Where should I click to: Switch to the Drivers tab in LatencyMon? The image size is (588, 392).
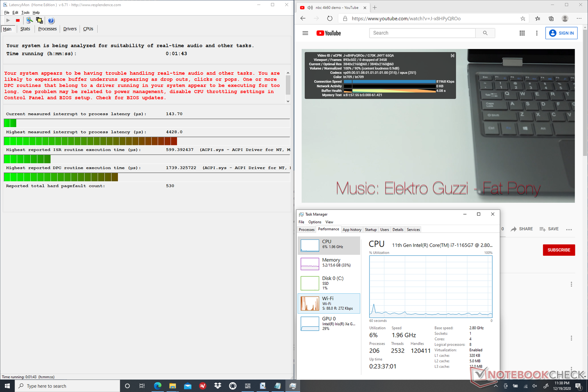click(70, 29)
